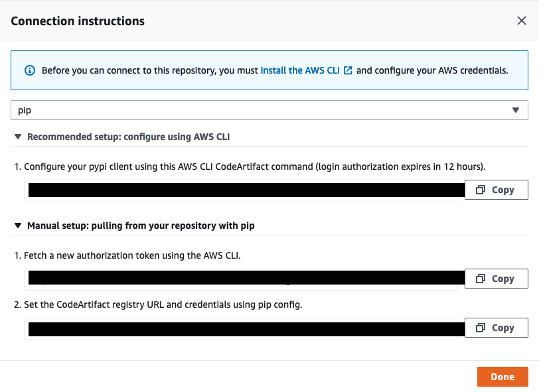The height and width of the screenshot is (392, 539).
Task: Click the Configure your pypi client instruction text
Action: tap(254, 166)
